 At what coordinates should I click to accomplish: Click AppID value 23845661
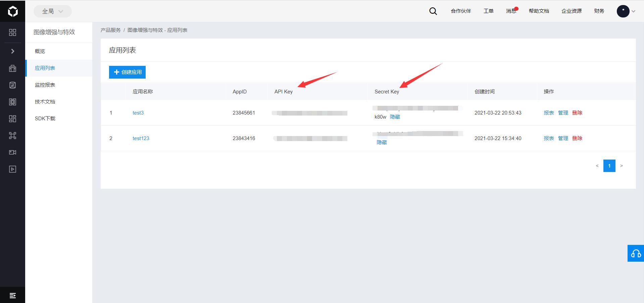coord(244,113)
